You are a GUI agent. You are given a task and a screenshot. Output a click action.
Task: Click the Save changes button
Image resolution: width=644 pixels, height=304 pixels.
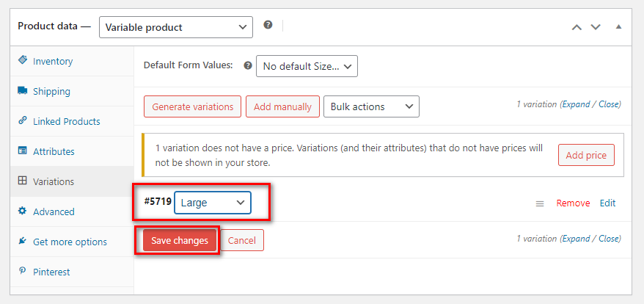[x=180, y=241]
